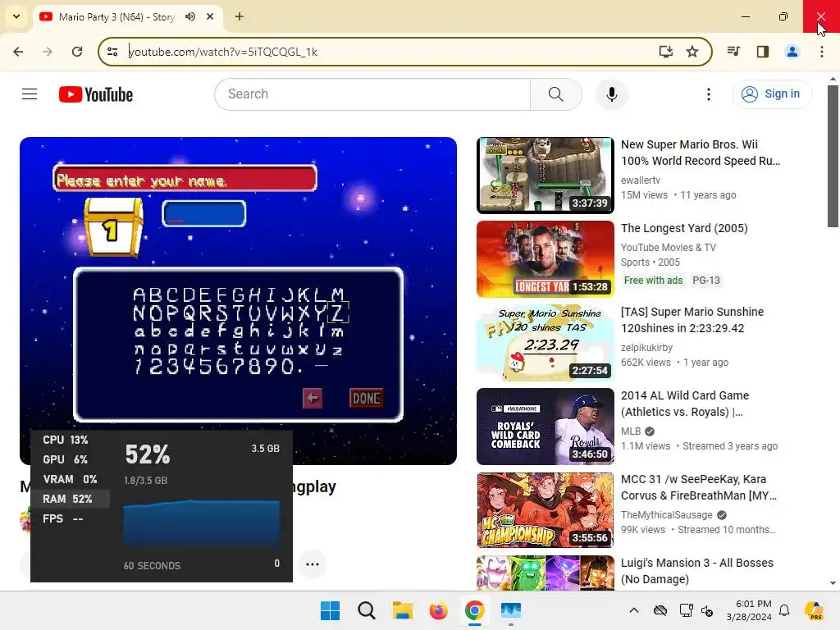Open Chrome side panel
This screenshot has width=840, height=630.
(763, 52)
